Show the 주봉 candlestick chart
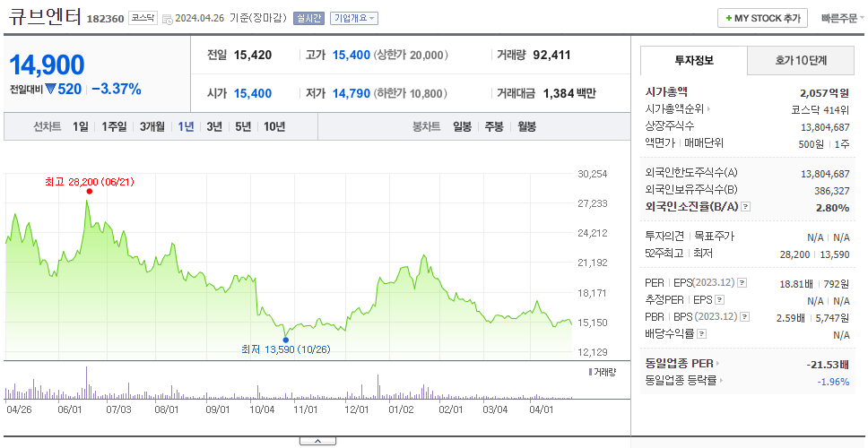The height and width of the screenshot is (448, 868). coord(494,126)
